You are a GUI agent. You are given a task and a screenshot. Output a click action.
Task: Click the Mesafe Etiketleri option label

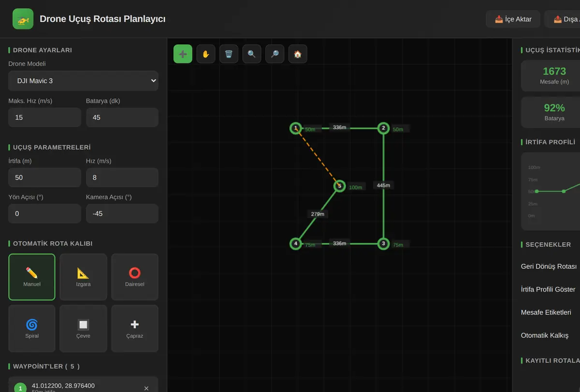pyautogui.click(x=546, y=313)
